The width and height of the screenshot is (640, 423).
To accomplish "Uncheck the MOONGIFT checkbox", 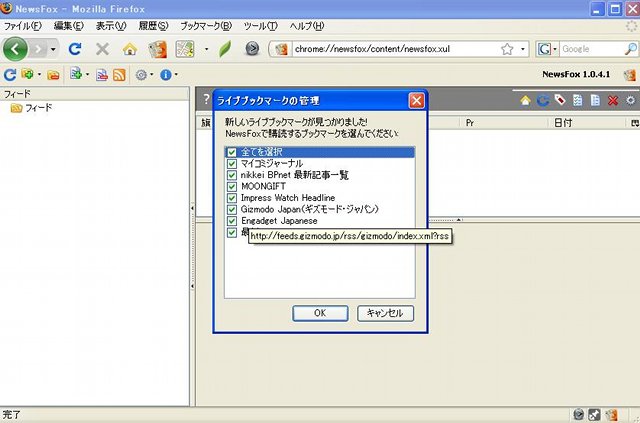I will coord(232,187).
